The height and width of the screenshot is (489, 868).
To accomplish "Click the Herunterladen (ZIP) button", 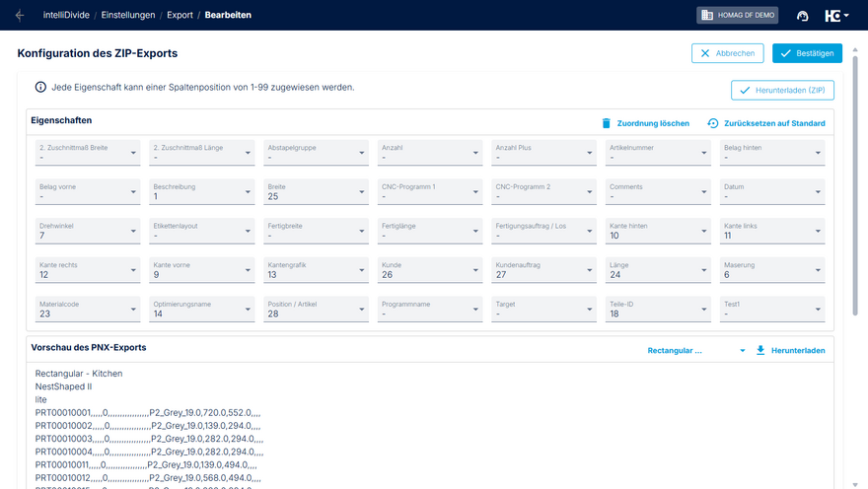I will (782, 90).
